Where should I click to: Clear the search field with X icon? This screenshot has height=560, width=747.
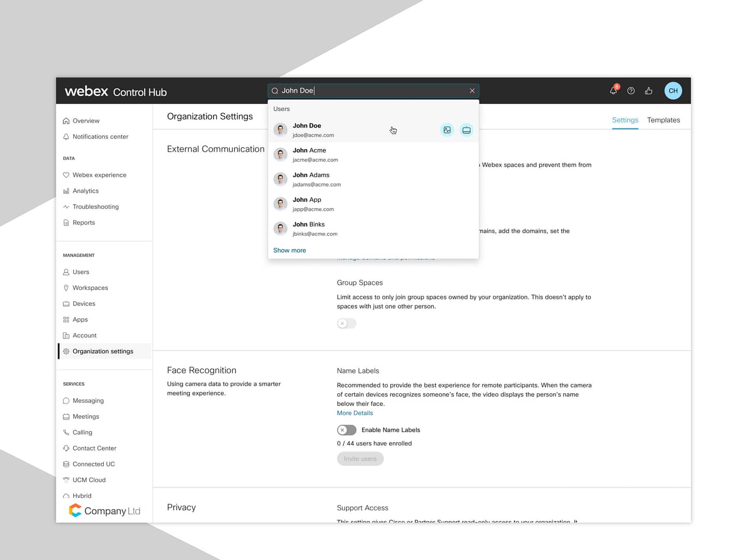pos(472,91)
